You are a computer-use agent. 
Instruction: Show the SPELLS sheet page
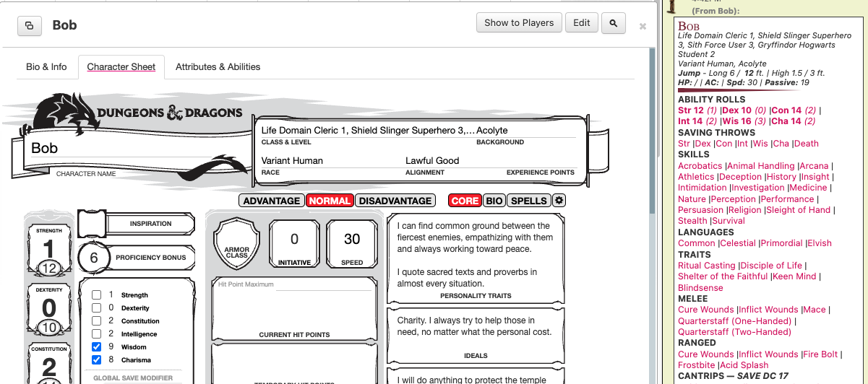point(529,201)
